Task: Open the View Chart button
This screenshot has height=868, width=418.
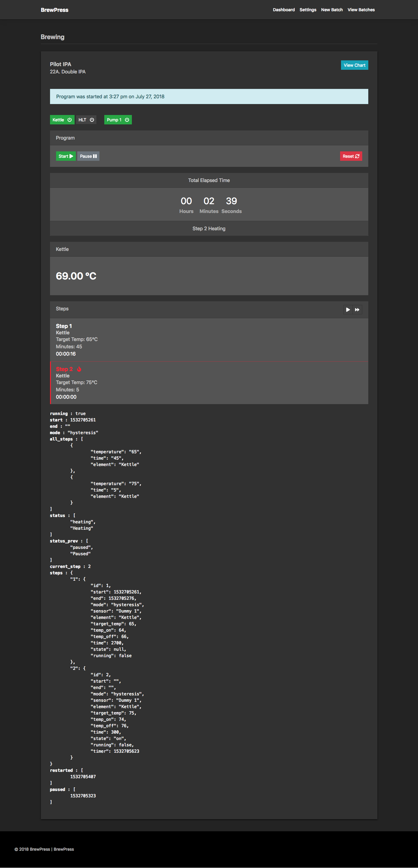Action: click(354, 65)
